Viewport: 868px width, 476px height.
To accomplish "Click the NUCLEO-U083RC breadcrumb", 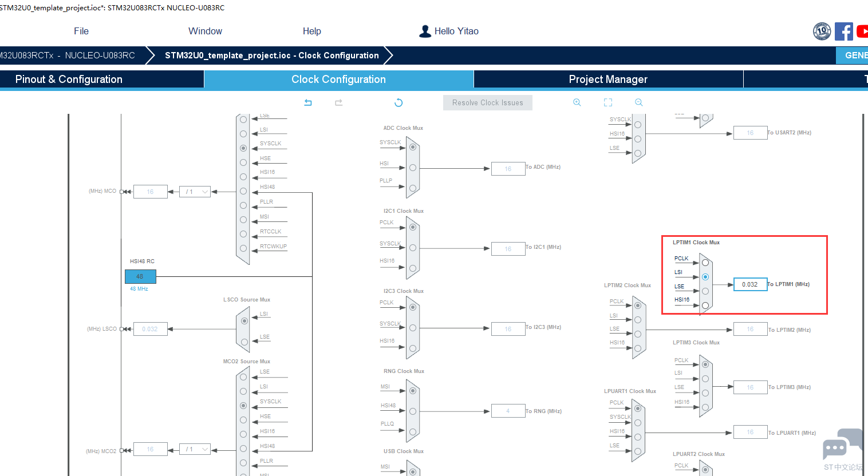I will point(100,55).
